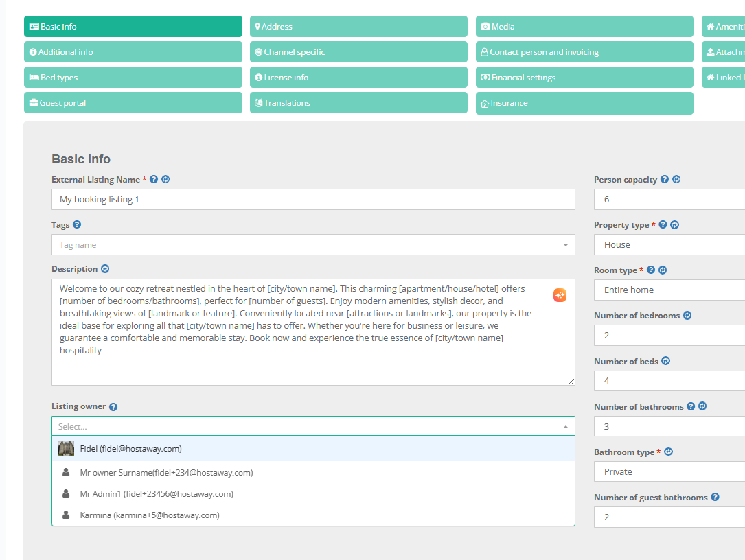745x560 pixels.
Task: Click help icon beside Listing owner
Action: [x=113, y=407]
